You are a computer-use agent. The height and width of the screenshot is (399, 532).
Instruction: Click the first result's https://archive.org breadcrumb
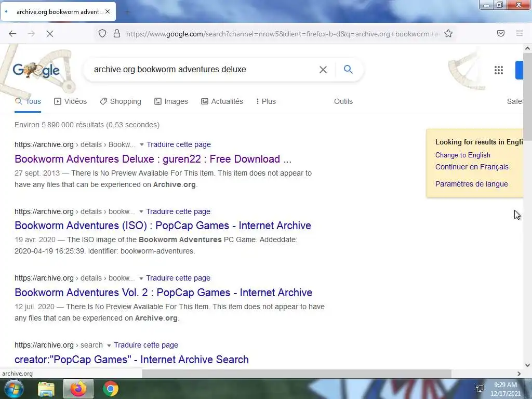44,144
